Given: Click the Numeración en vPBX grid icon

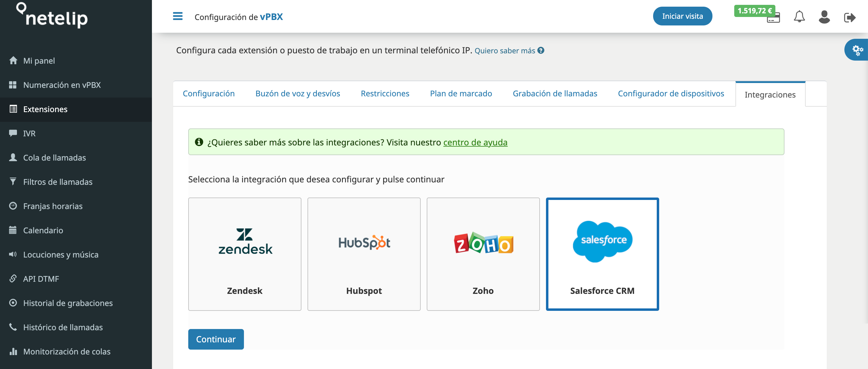Looking at the screenshot, I should click(13, 85).
